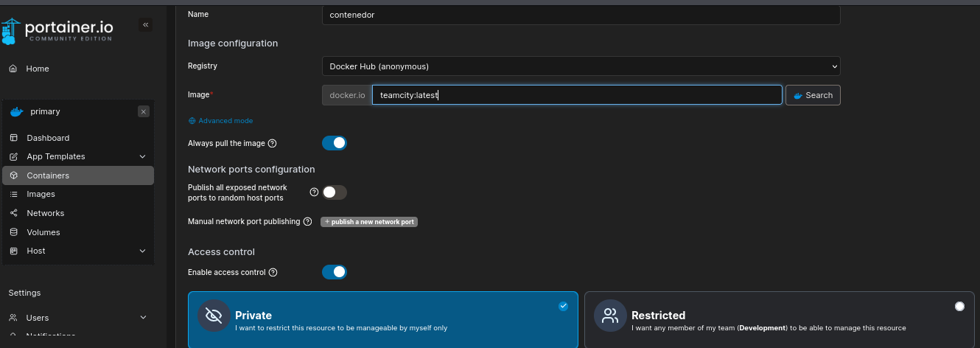The image size is (980, 348).
Task: Click the Docker whale icon next to primary
Action: pos(16,112)
